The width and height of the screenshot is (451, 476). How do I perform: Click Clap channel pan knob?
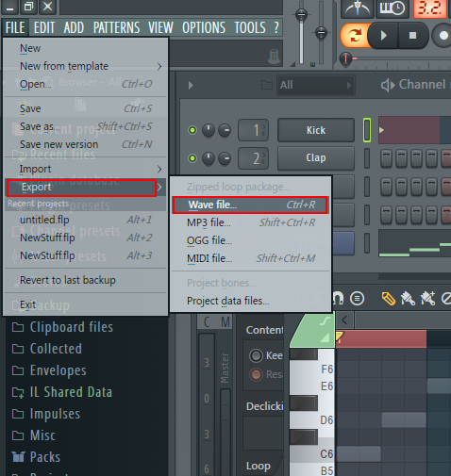209,158
